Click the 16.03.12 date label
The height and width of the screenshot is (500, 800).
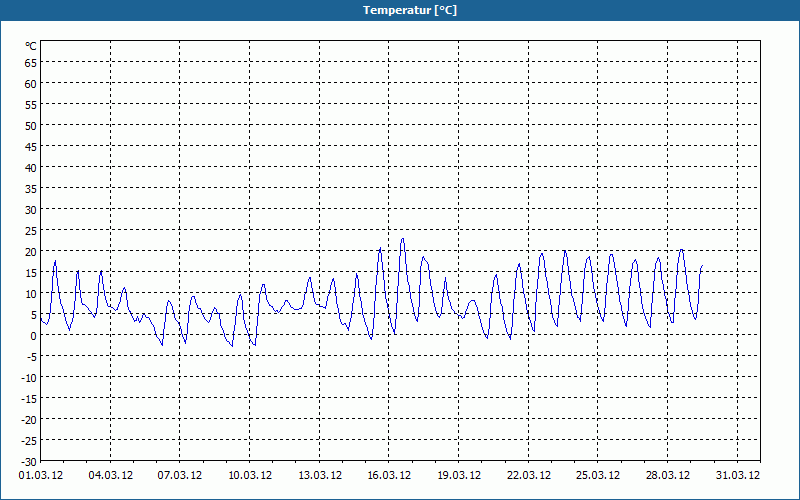coord(389,476)
